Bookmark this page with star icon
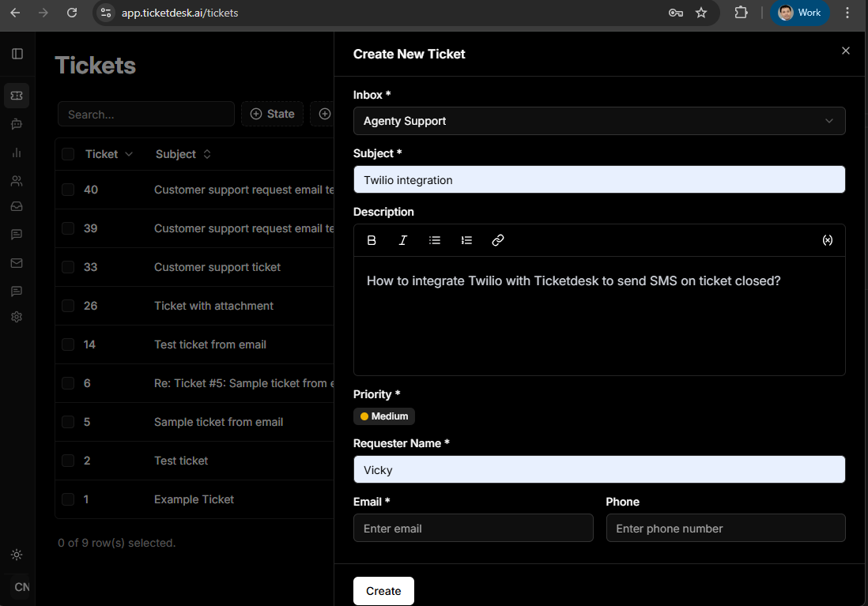 [x=701, y=13]
